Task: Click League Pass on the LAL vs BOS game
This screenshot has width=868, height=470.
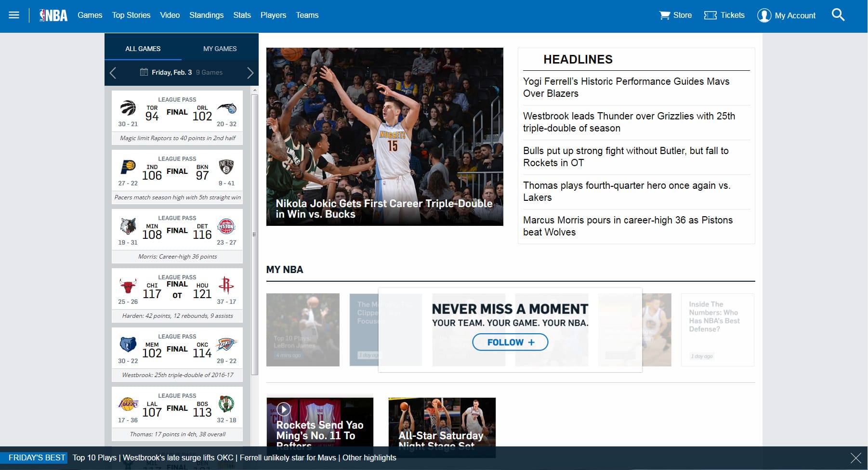Action: (x=177, y=396)
